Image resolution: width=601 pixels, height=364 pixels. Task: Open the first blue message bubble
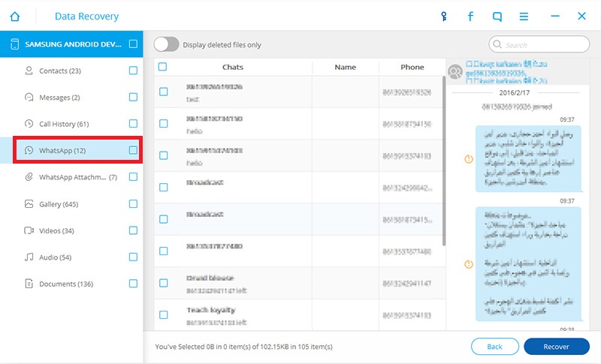tap(528, 158)
